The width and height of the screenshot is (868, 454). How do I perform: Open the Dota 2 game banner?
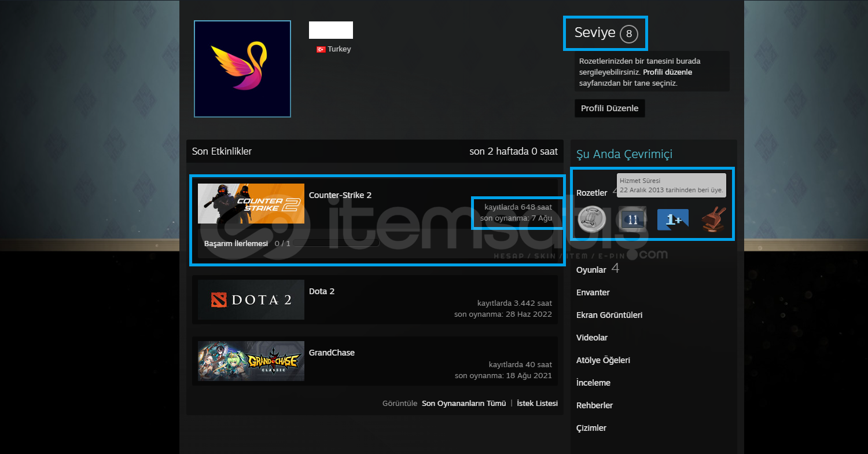pos(251,299)
